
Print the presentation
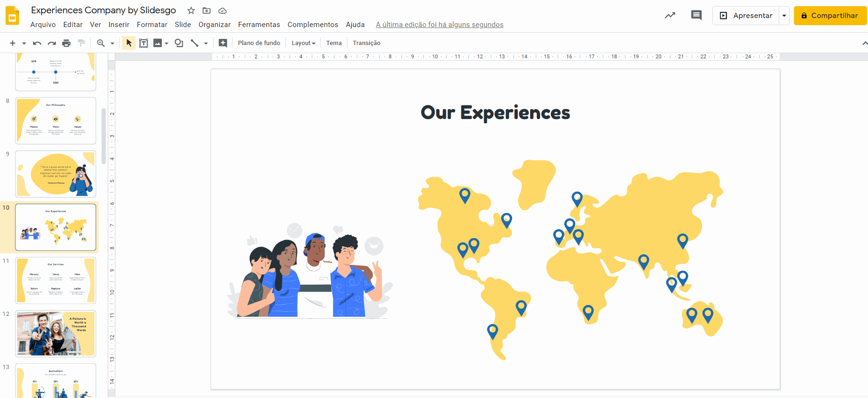click(66, 43)
